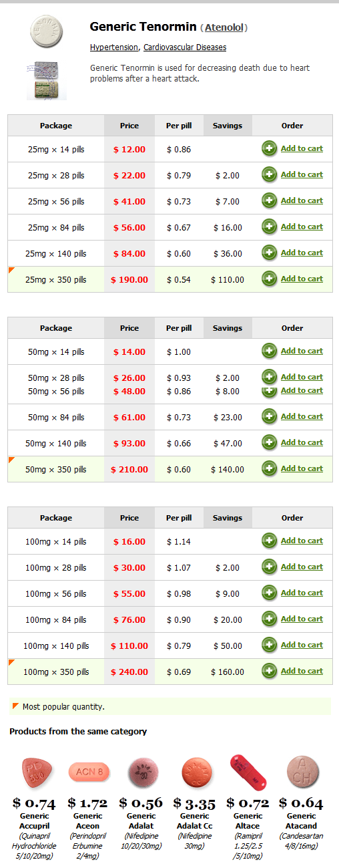Open the Generic Aceon pill thumbnail

(88, 773)
